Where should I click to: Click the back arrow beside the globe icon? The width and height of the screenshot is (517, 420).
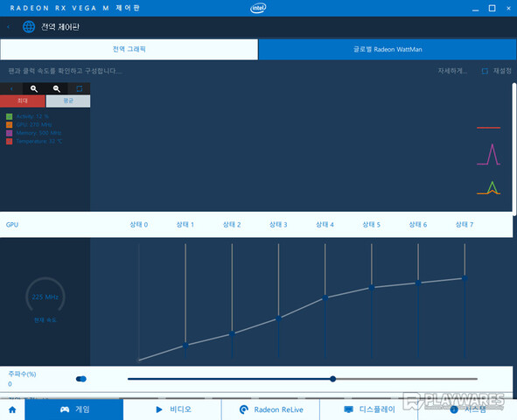[9, 27]
